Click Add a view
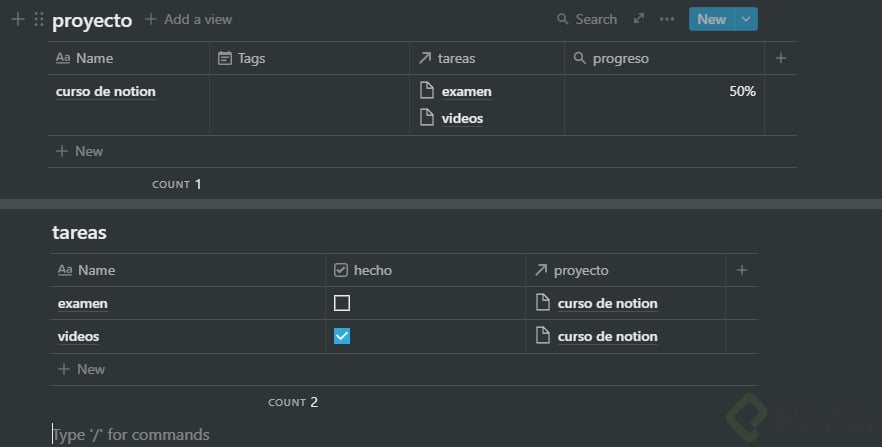The width and height of the screenshot is (882, 447). (188, 19)
